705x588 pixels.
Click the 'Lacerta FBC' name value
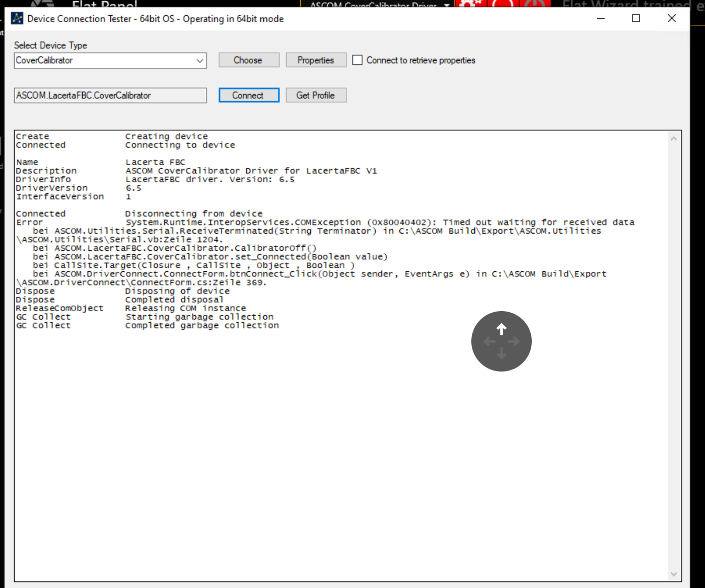(155, 162)
